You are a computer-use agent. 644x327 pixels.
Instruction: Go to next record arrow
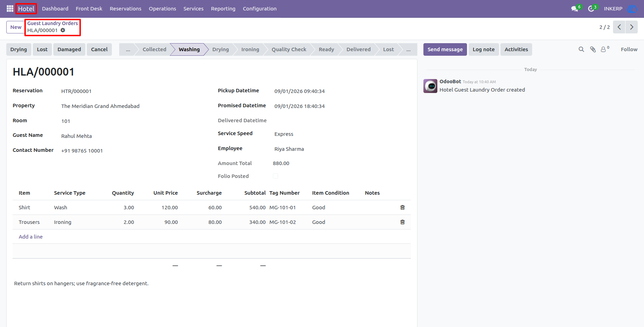(631, 27)
